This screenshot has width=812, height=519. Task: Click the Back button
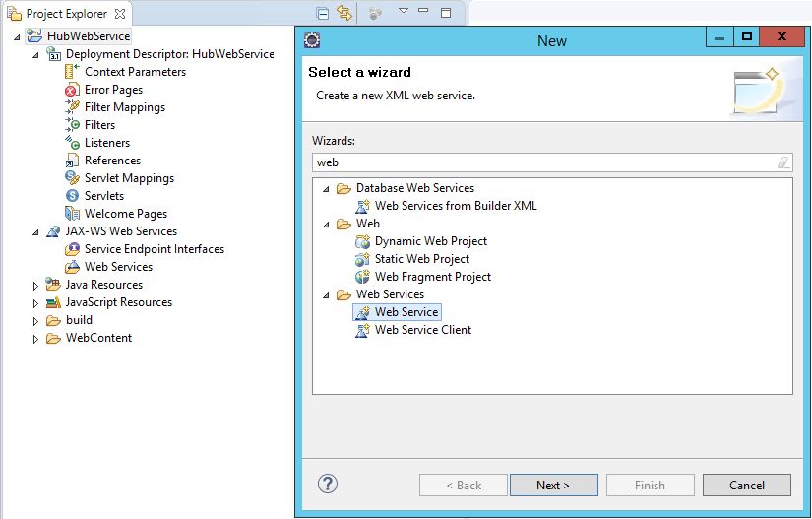[464, 486]
